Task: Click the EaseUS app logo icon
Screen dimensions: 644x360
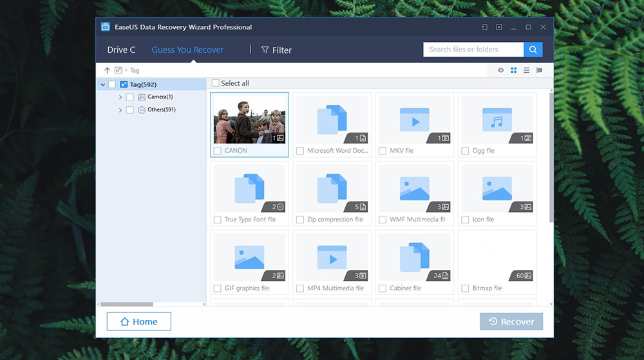Action: [x=106, y=26]
